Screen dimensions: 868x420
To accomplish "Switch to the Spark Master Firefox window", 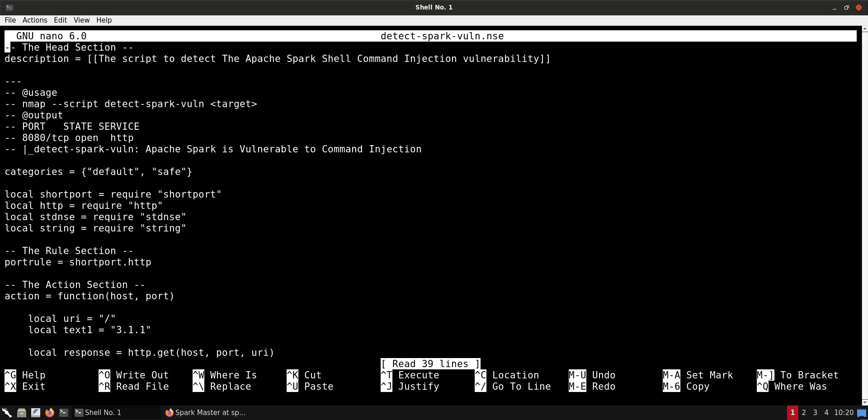I will tap(206, 412).
